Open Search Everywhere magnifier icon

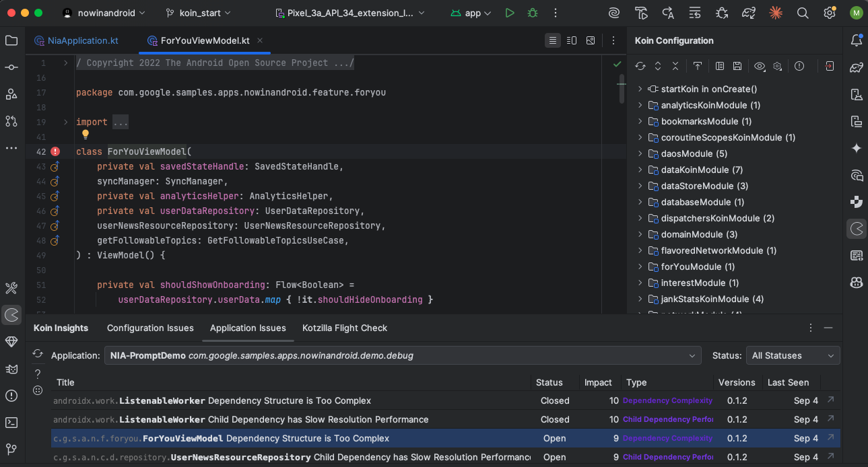[x=803, y=13]
